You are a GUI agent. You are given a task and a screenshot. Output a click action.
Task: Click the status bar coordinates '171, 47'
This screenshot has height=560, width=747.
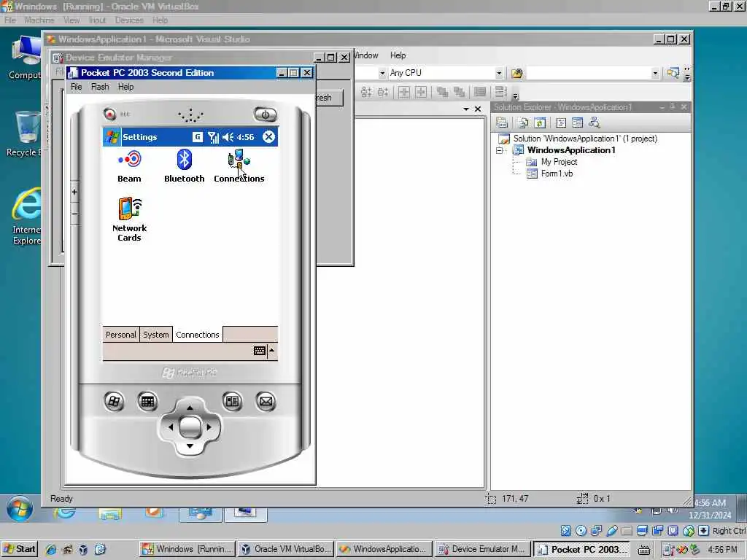[515, 499]
